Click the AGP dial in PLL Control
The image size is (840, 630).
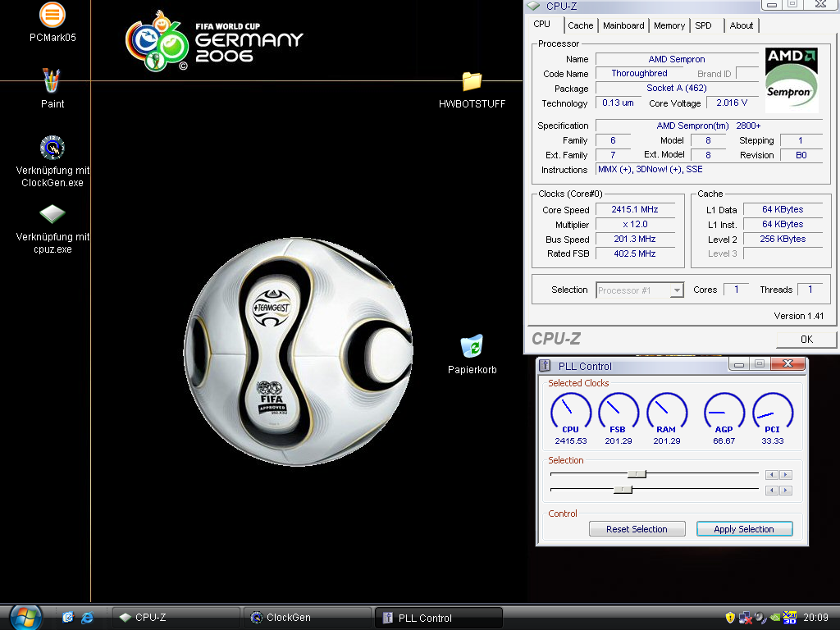pos(724,413)
